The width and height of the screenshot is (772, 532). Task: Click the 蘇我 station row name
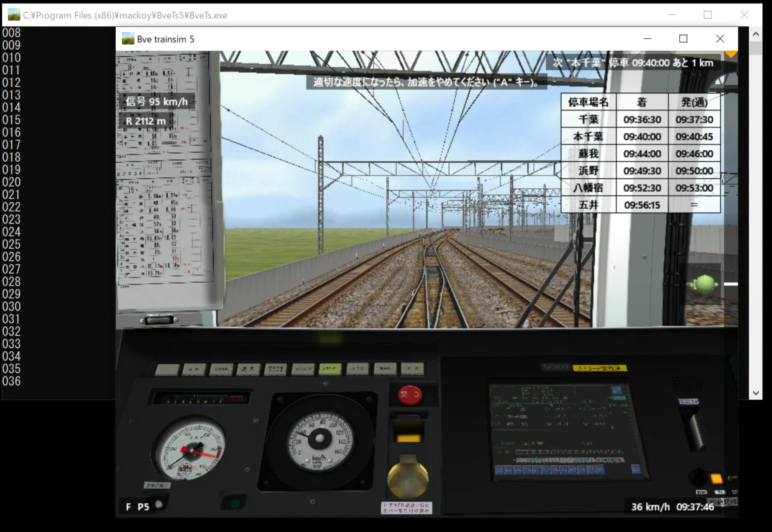(589, 153)
